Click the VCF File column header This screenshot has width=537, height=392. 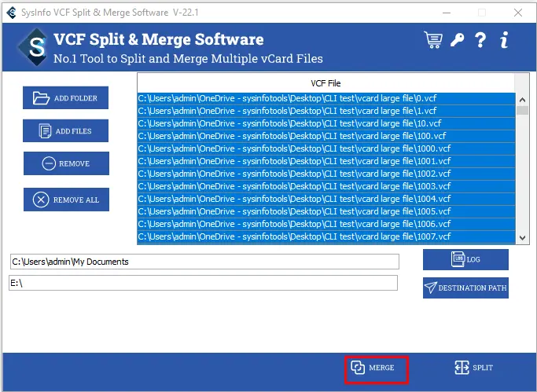tap(326, 82)
